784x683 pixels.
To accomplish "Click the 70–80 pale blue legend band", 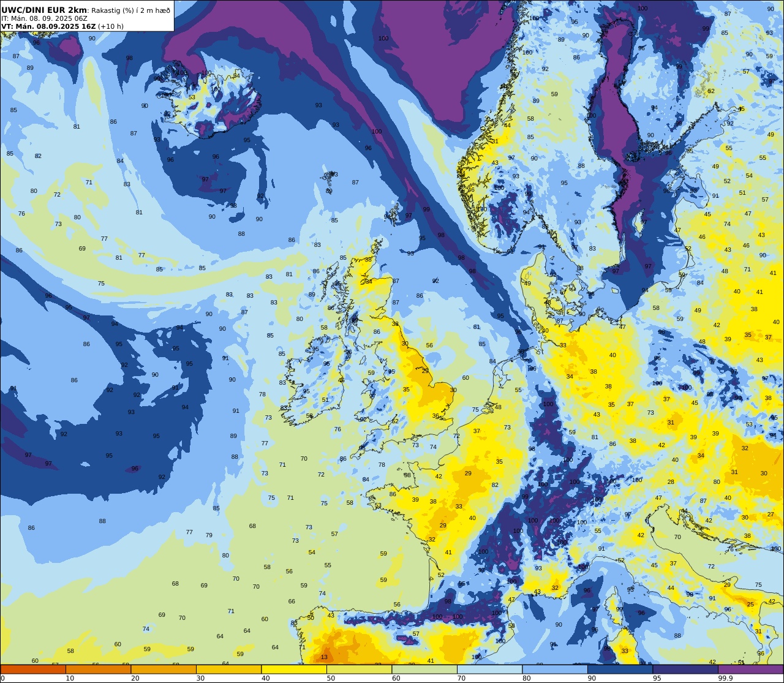I will 489,670.
